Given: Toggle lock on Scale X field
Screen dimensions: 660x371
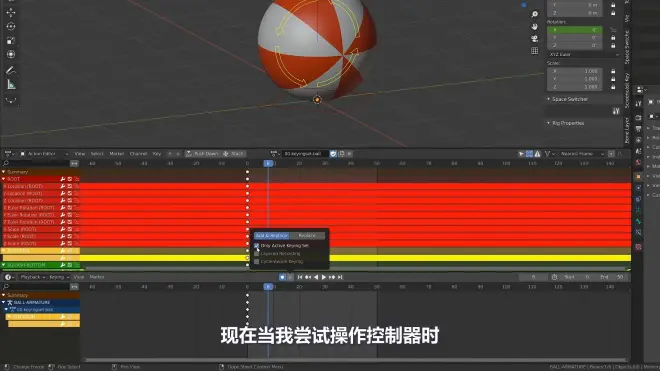Looking at the screenshot, I should (613, 71).
